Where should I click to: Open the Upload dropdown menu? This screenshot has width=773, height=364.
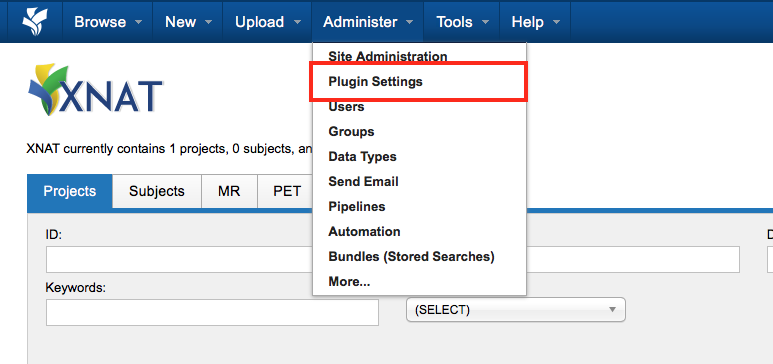click(267, 22)
